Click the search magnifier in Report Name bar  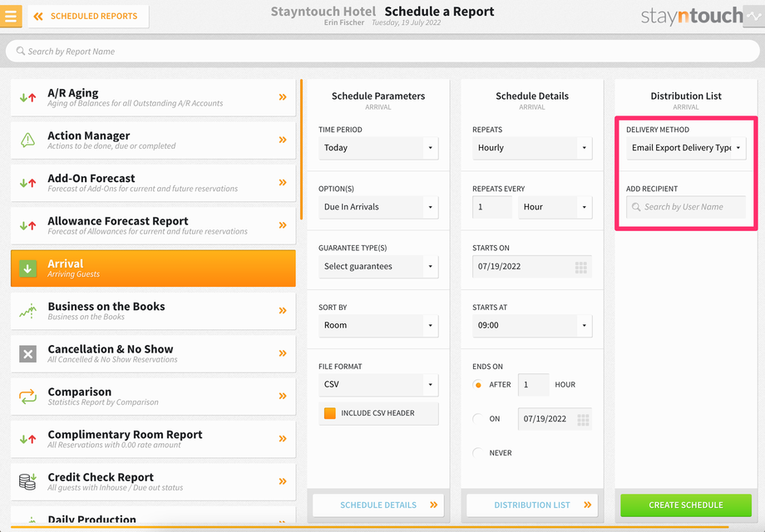point(21,52)
